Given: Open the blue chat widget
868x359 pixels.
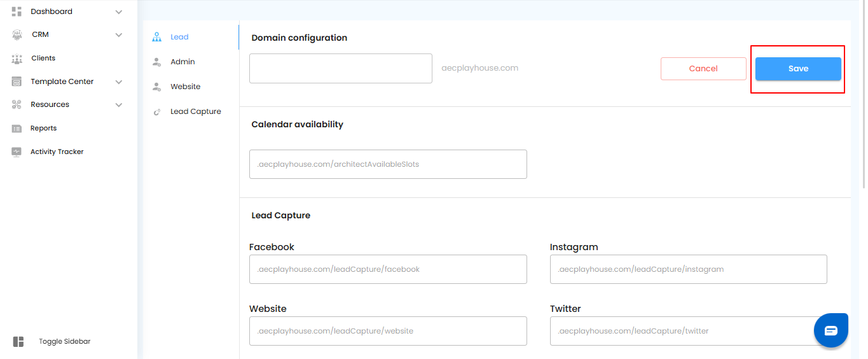Looking at the screenshot, I should (x=831, y=330).
